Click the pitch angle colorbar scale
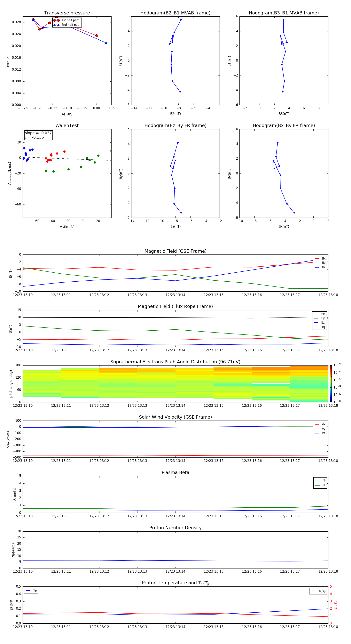Screen dimensions: 351x644 click(331, 383)
